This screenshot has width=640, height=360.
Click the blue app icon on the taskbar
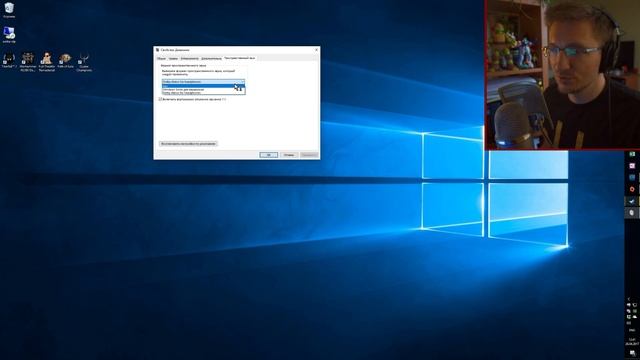point(632,178)
